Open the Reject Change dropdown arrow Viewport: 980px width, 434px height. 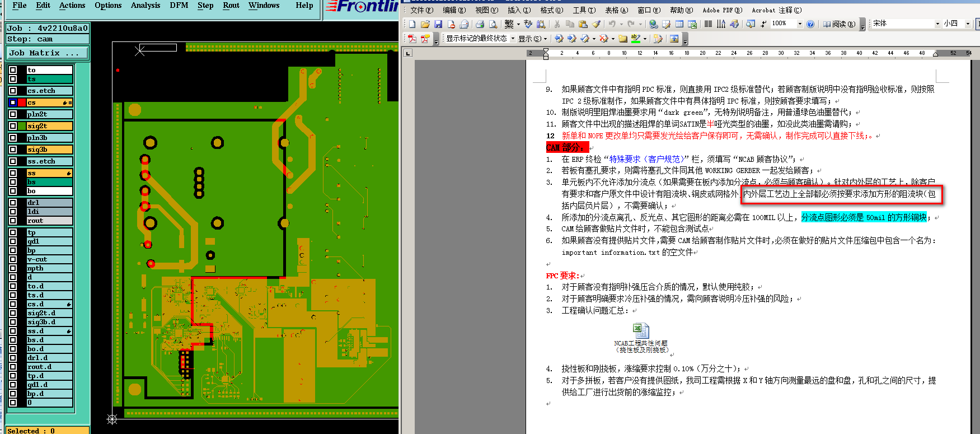coord(613,39)
